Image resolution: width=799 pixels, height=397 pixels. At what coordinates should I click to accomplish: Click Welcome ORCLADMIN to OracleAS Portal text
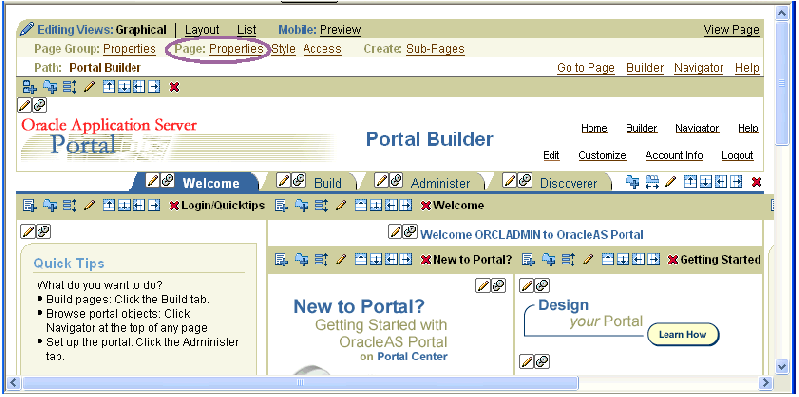[x=531, y=235]
